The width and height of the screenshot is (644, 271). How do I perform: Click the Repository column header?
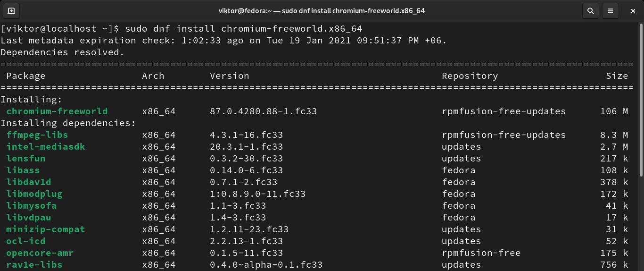coord(470,76)
